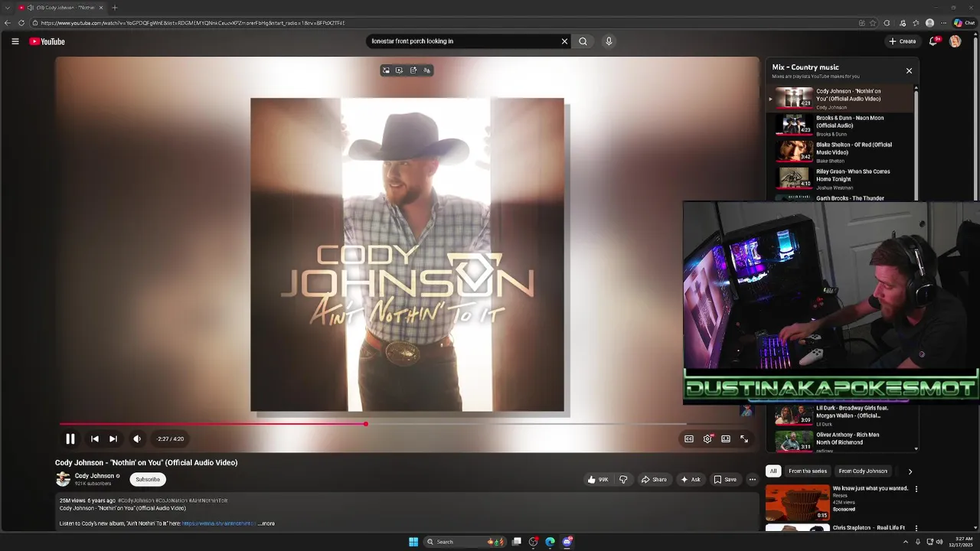Open Discord from the taskbar
The width and height of the screenshot is (980, 551).
[x=567, y=542]
